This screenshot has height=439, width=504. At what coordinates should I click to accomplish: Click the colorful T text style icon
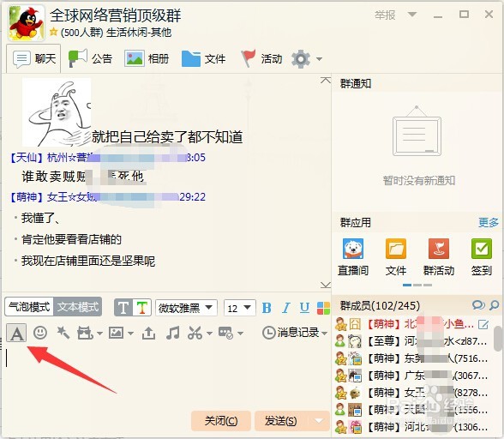pyautogui.click(x=142, y=308)
